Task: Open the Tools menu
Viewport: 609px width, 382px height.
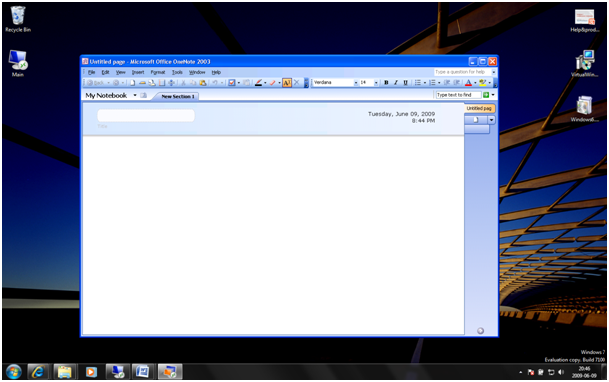Action: [x=177, y=72]
